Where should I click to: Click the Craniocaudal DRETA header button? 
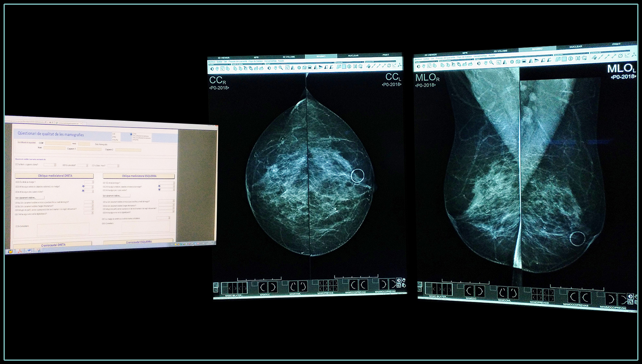pos(53,245)
